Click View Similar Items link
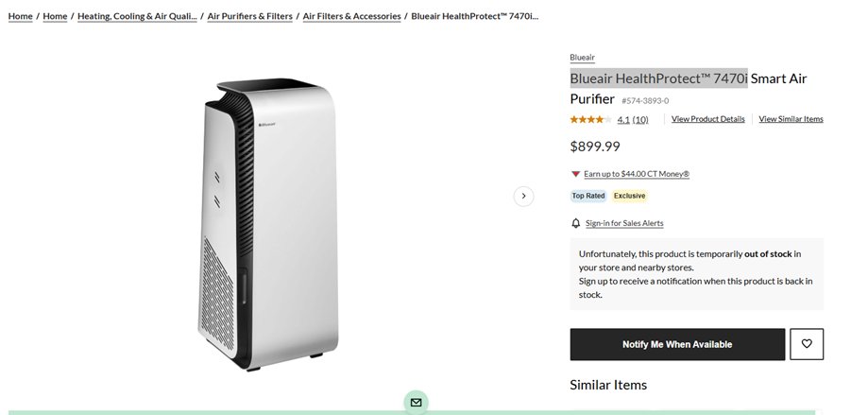Image resolution: width=868 pixels, height=415 pixels. (791, 119)
